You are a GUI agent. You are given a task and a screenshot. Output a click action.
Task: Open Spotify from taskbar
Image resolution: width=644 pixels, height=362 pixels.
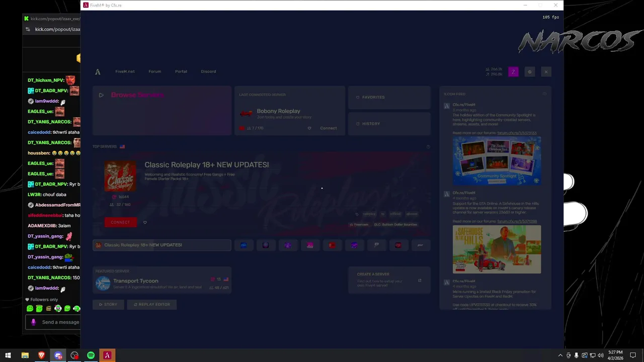pyautogui.click(x=91, y=355)
